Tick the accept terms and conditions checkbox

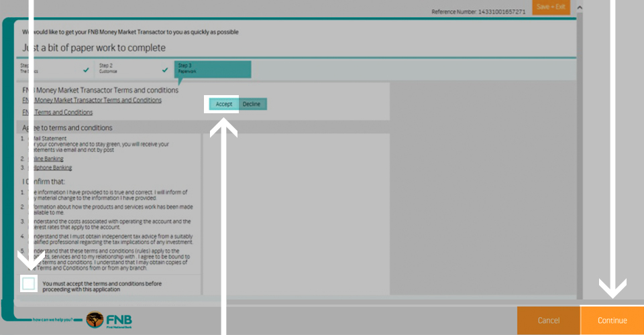tap(28, 284)
